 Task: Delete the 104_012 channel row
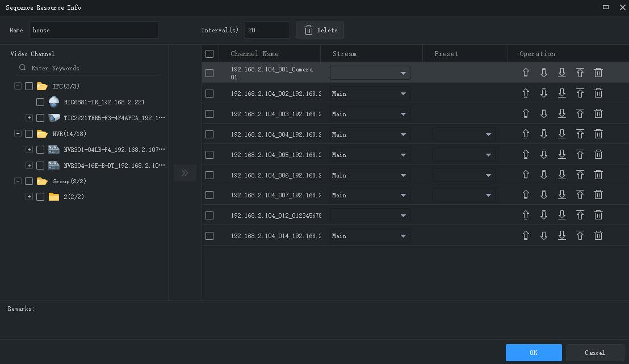598,215
